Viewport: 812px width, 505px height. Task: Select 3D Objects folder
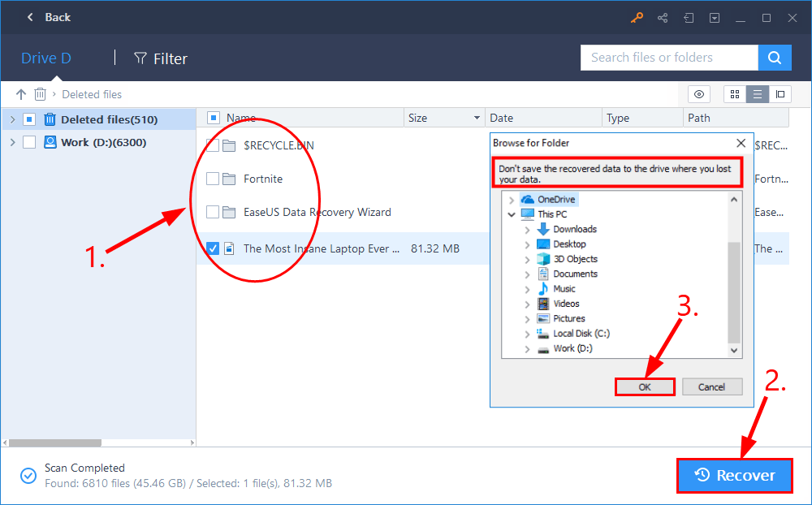[575, 259]
